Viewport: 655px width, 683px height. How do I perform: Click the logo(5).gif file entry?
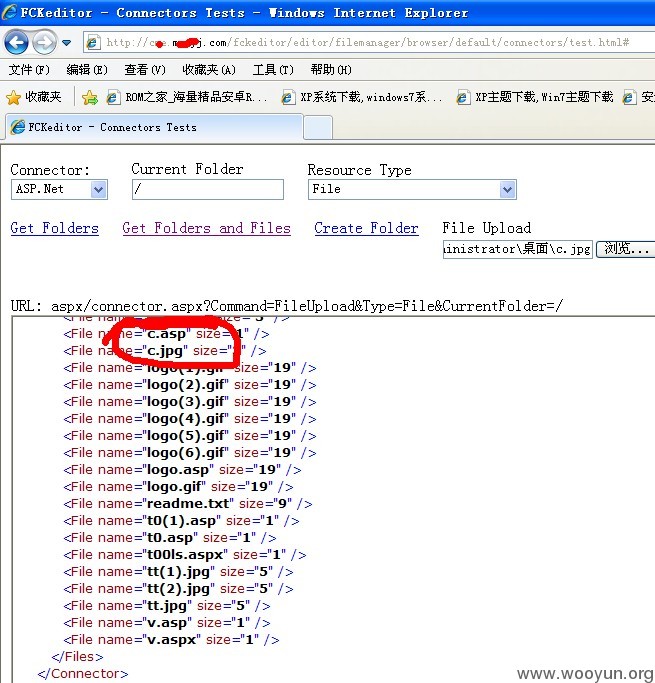point(190,436)
